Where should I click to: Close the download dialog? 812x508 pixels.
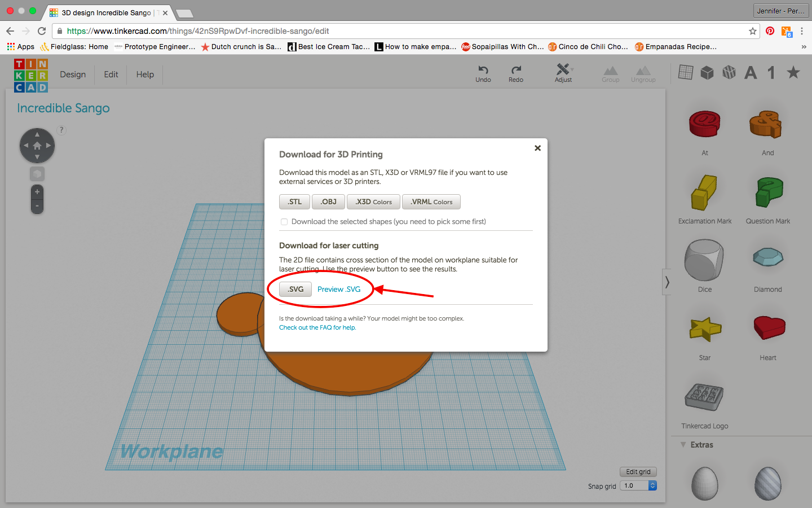click(x=537, y=148)
